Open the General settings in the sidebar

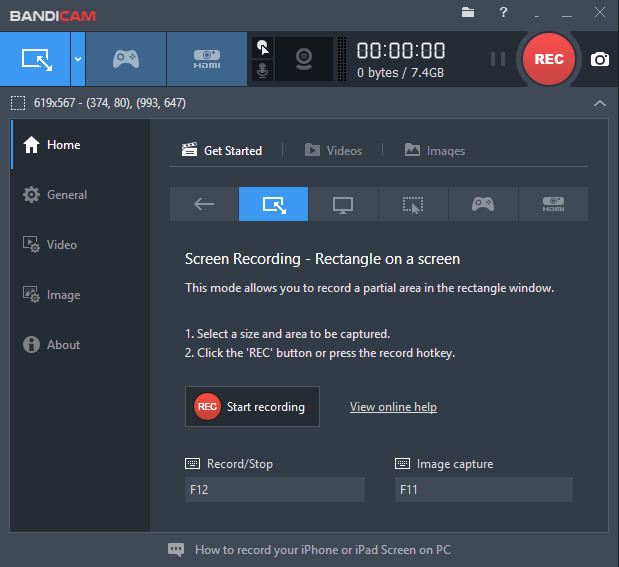click(x=80, y=195)
